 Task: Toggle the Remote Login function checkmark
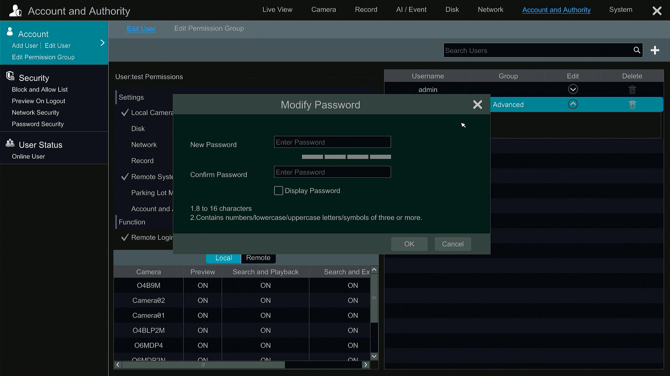125,237
